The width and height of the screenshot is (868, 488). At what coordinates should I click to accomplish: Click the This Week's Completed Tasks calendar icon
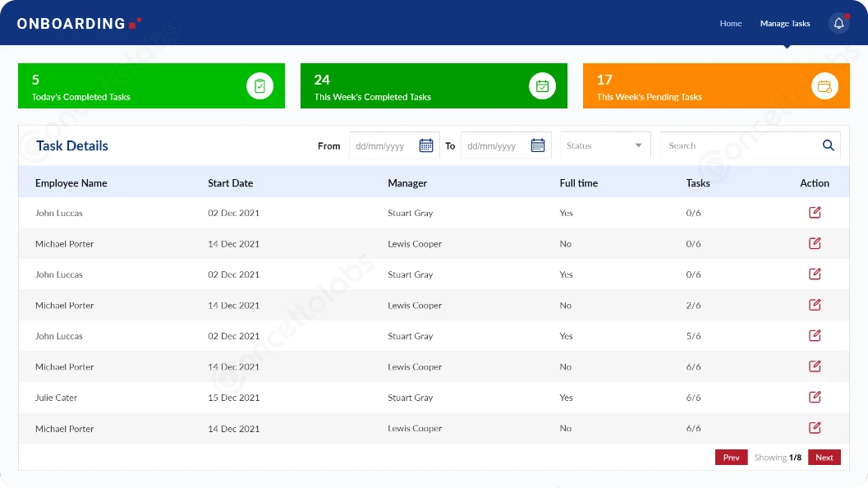542,85
